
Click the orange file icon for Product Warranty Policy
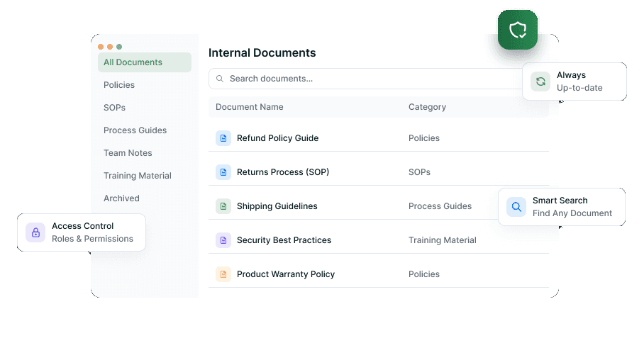[x=223, y=274]
